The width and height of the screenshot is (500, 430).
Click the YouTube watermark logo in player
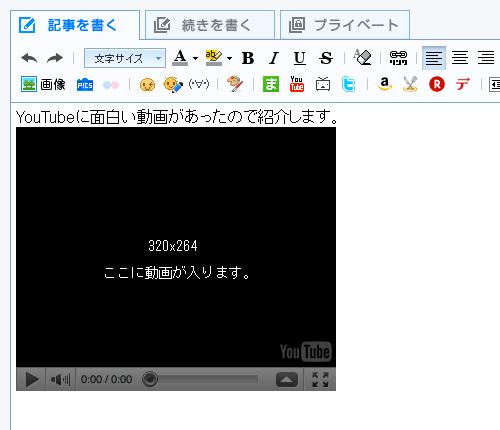[306, 351]
